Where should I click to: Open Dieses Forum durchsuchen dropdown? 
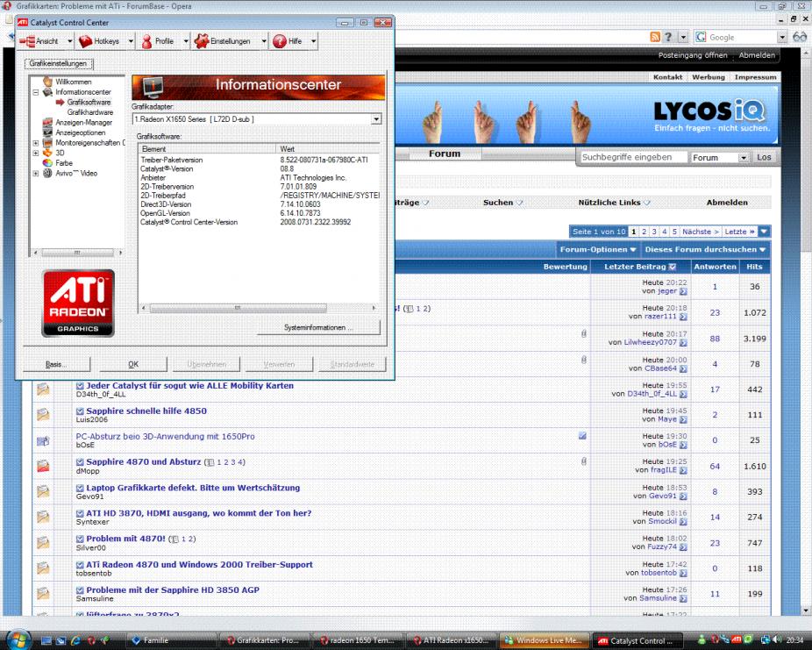coord(705,250)
